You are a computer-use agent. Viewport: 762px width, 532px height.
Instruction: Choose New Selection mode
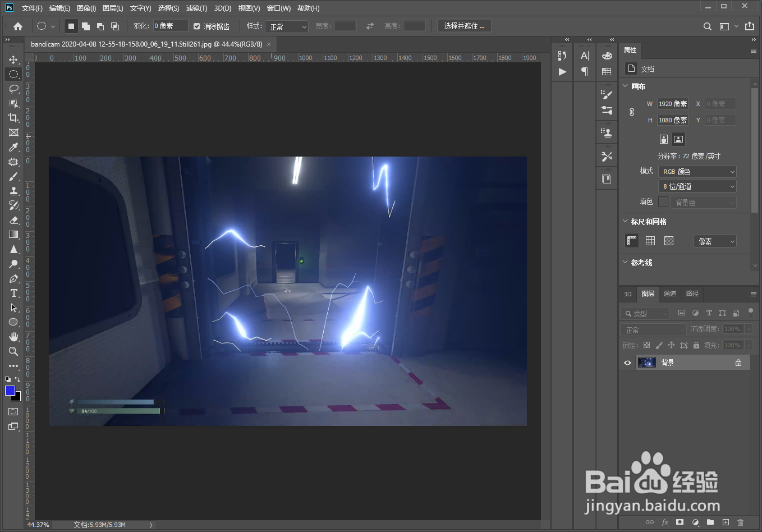coord(71,26)
